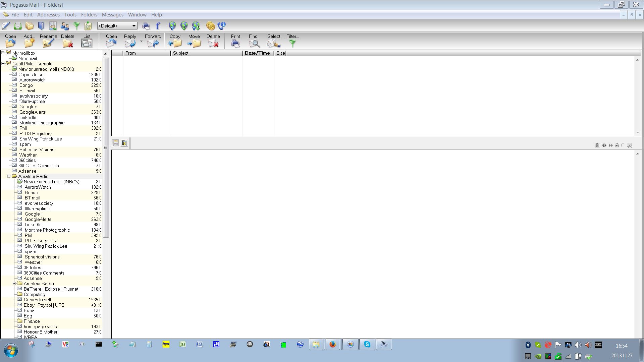Open the mail folders icon in top toolbar
Image resolution: width=644 pixels, height=362 pixels.
(x=30, y=26)
